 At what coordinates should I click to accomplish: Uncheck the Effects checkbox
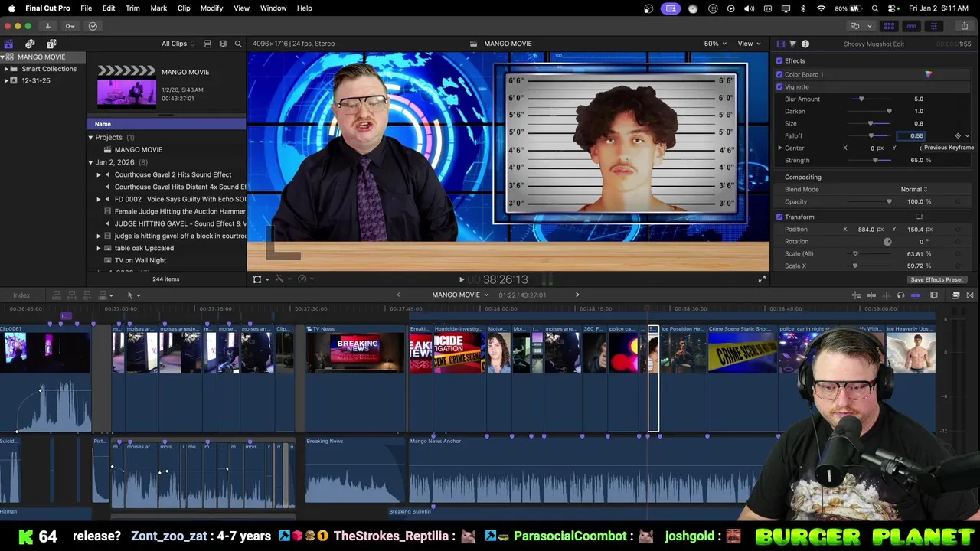click(779, 60)
